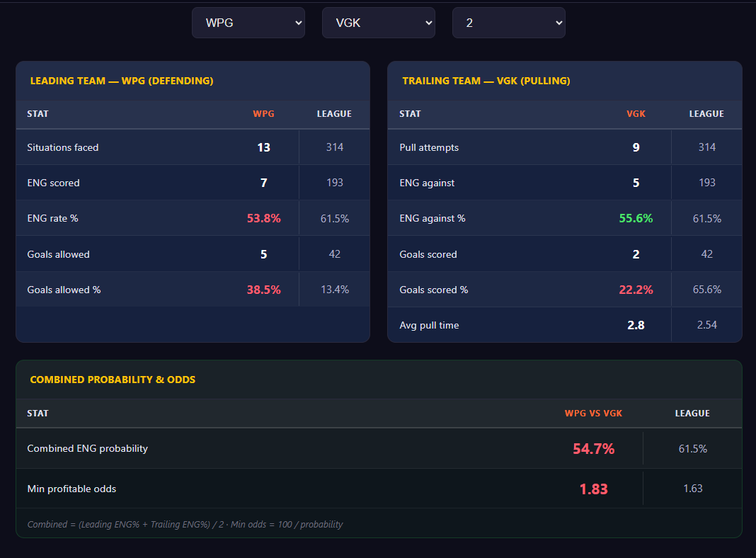Click the combined formula footnote text
Screen dimensions: 756x558
pyautogui.click(x=185, y=524)
